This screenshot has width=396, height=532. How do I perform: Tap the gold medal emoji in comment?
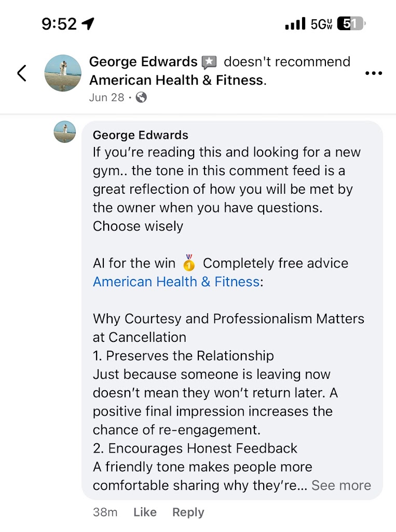pyautogui.click(x=189, y=263)
